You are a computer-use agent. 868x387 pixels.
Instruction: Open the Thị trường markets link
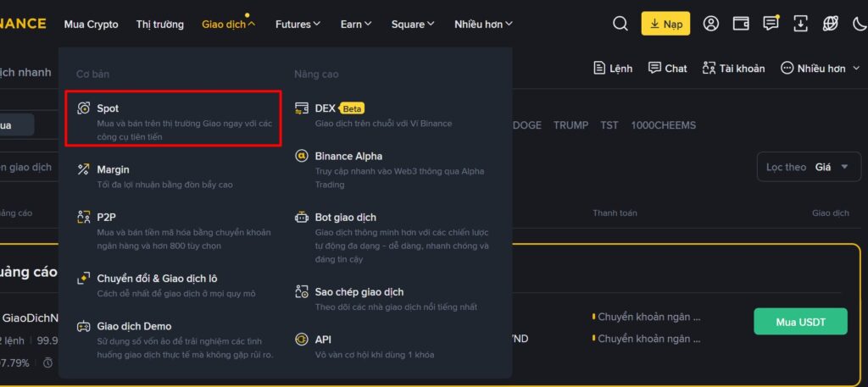tap(159, 25)
